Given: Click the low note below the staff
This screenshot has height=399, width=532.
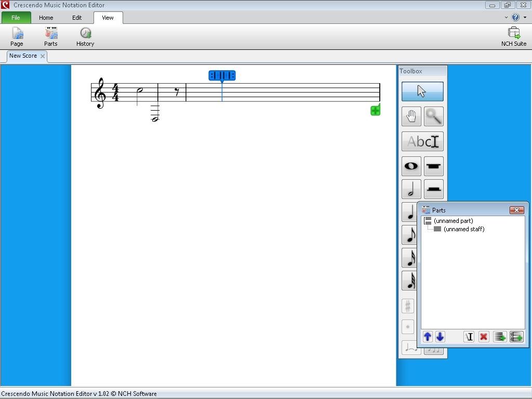Looking at the screenshot, I should point(155,119).
